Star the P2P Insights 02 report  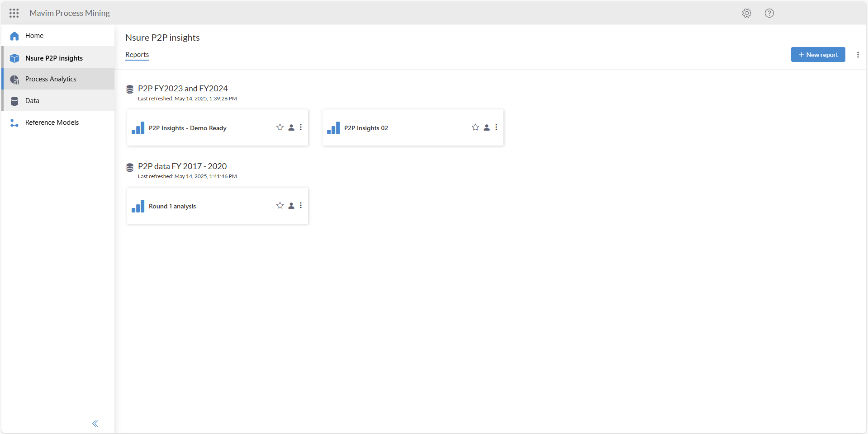(475, 127)
